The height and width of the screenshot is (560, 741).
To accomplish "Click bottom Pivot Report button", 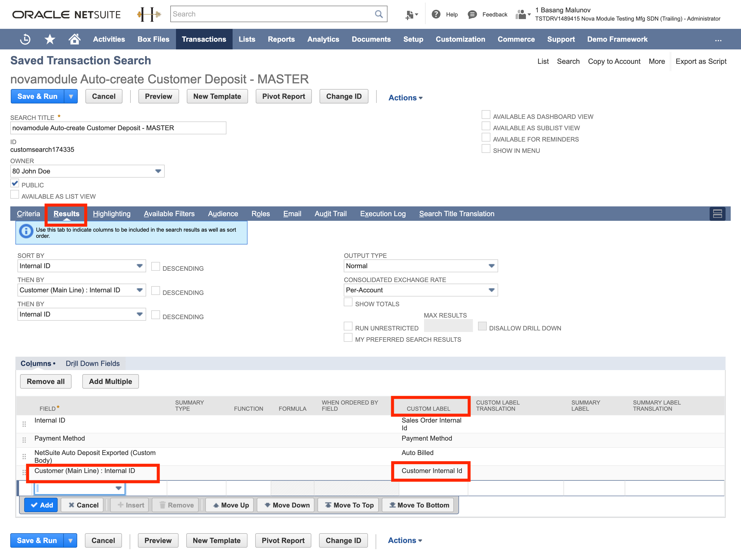I will (283, 540).
